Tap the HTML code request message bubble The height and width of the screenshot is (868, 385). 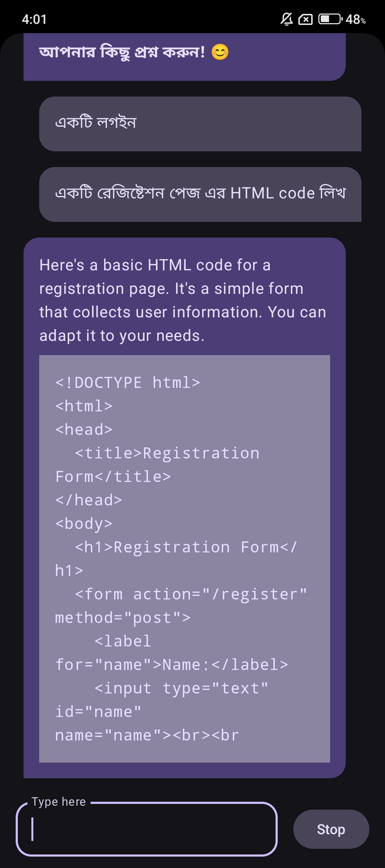tap(200, 194)
